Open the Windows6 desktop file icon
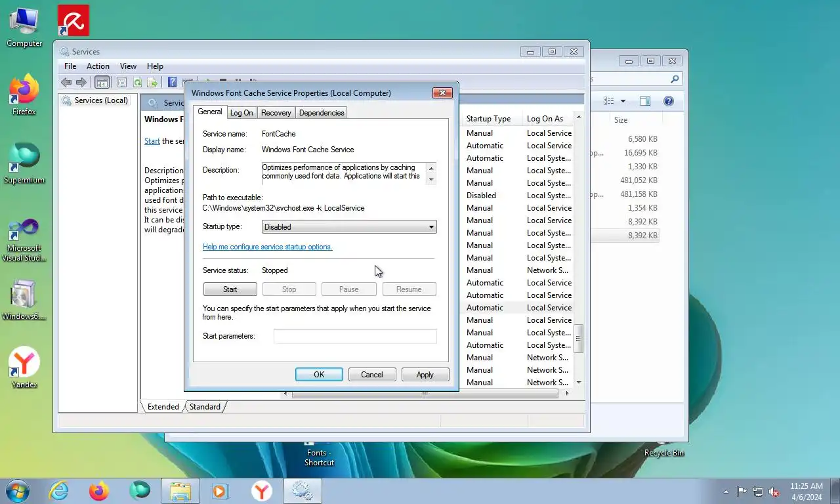This screenshot has height=504, width=840. 24,301
